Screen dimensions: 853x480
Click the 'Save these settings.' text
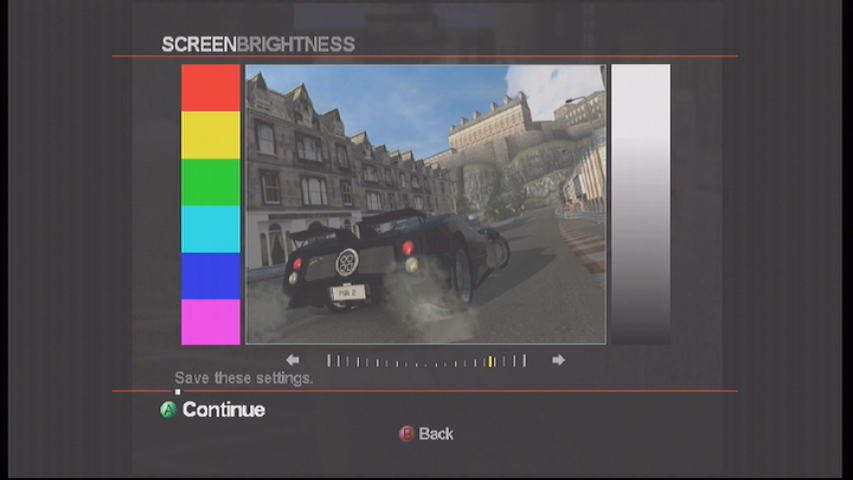244,378
